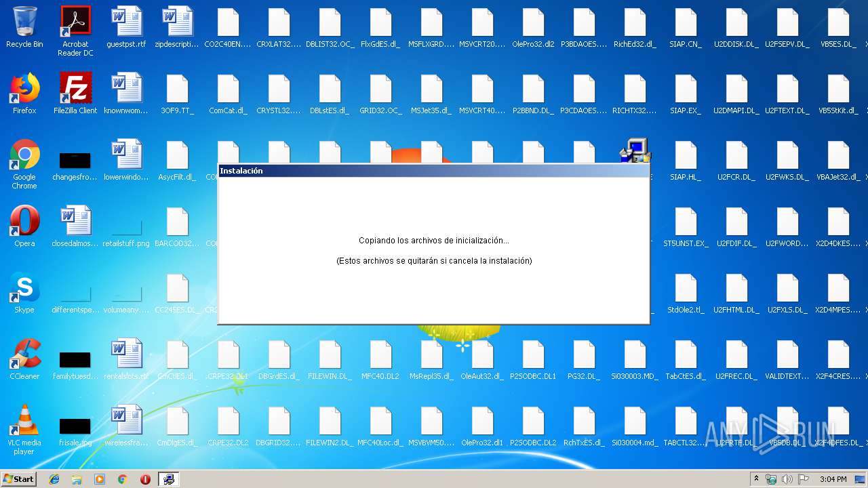
Task: Launch Acrobat Reader DC shortcut
Action: pos(75,31)
